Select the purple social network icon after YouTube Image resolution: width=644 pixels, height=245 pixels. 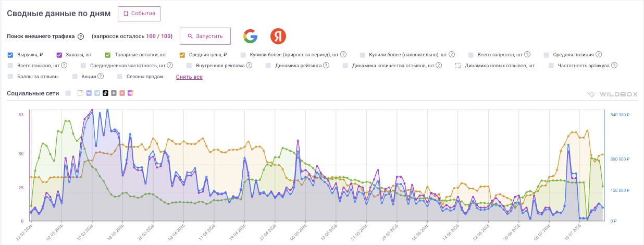tap(130, 93)
